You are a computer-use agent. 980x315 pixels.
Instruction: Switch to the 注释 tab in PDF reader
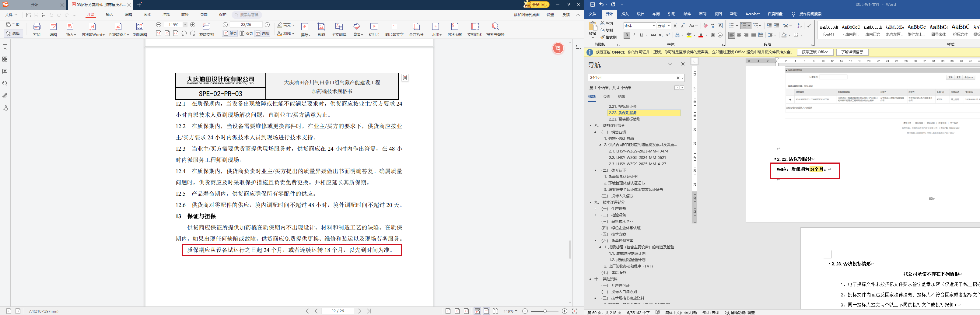click(166, 15)
